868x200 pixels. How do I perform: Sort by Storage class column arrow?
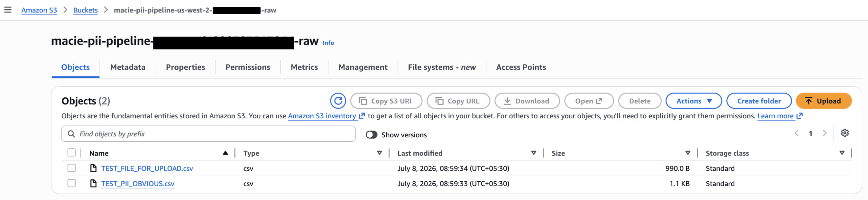point(842,153)
